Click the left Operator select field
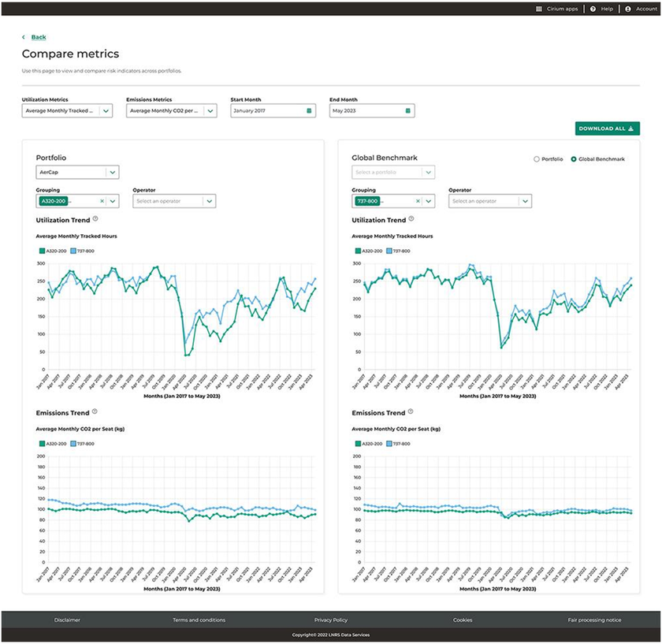The image size is (662, 644). (x=169, y=201)
